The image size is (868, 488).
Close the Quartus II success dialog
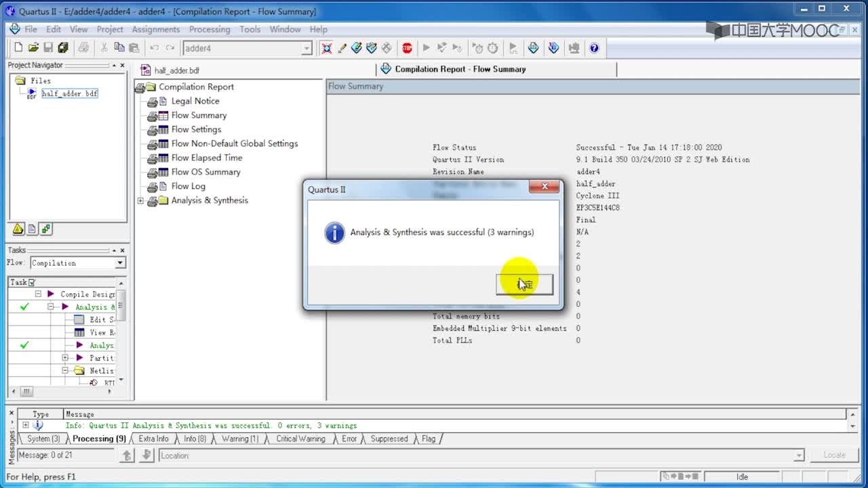pos(544,186)
